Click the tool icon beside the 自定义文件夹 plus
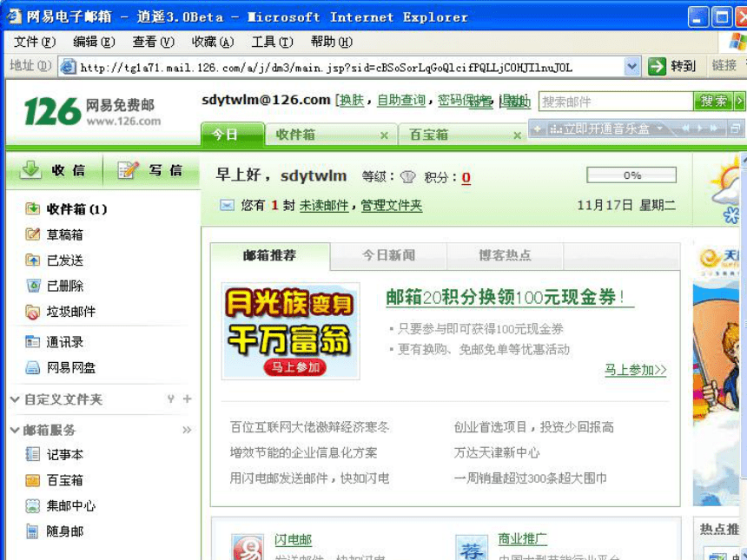Image resolution: width=747 pixels, height=560 pixels. [x=170, y=399]
